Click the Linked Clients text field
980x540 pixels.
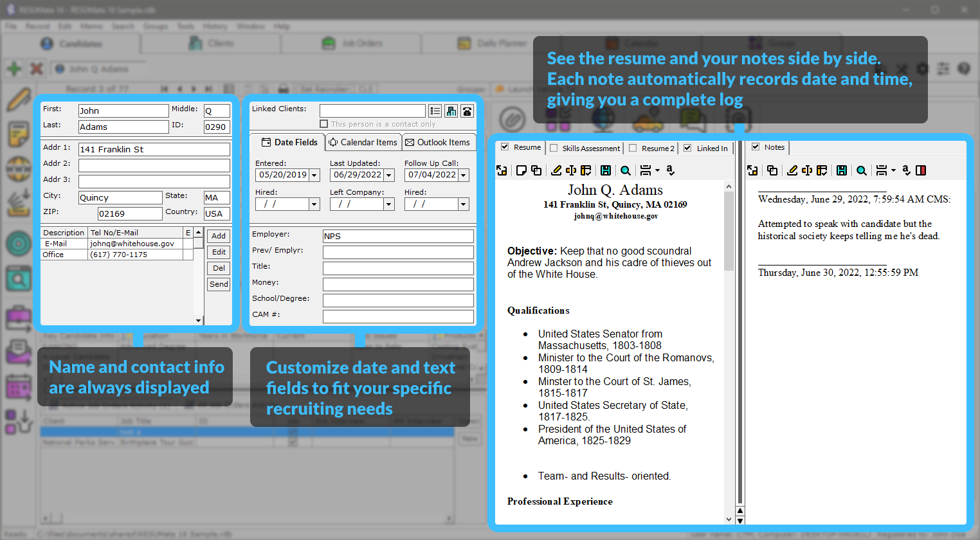click(372, 111)
